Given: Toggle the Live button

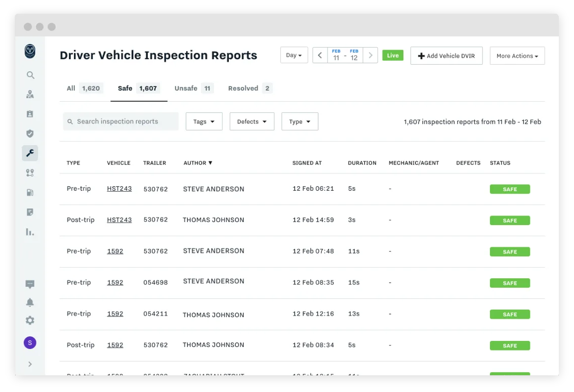Looking at the screenshot, I should [x=393, y=55].
